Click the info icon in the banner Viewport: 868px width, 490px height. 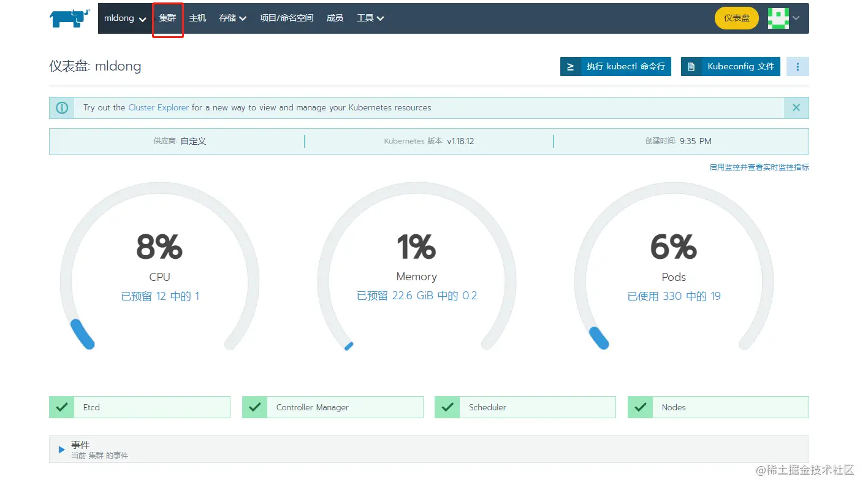[x=62, y=107]
